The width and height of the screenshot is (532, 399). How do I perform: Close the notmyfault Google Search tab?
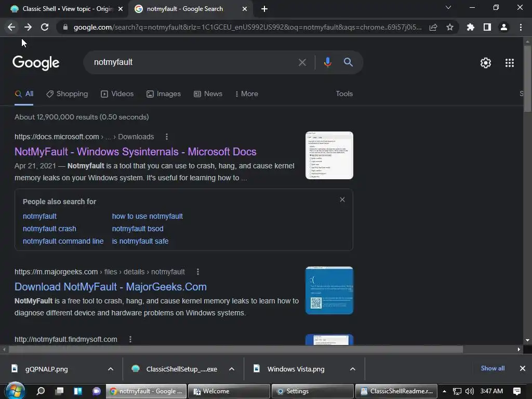coord(245,9)
